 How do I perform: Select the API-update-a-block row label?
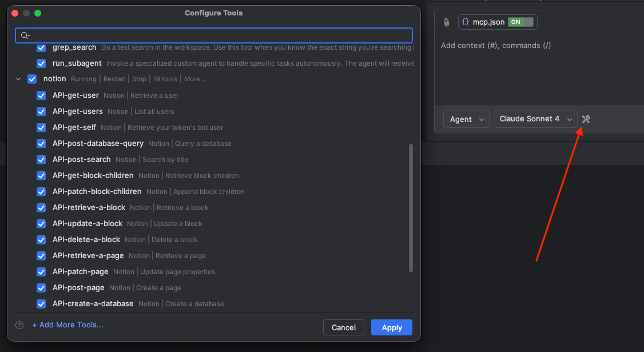(88, 224)
